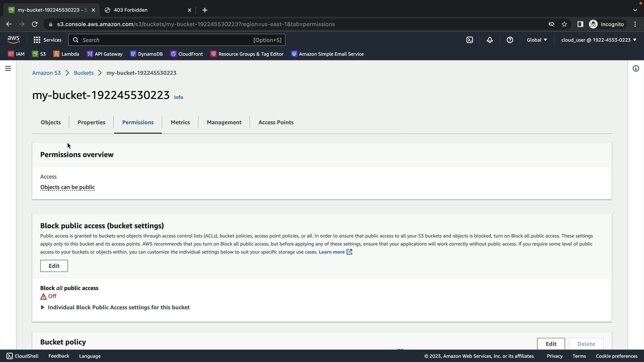Viewport: 644px width, 362px height.
Task: Open the Global region dropdown
Action: click(537, 40)
